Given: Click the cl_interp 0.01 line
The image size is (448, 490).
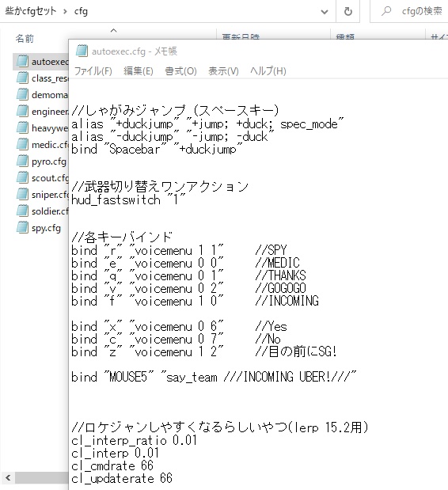Looking at the screenshot, I should pos(116,453).
